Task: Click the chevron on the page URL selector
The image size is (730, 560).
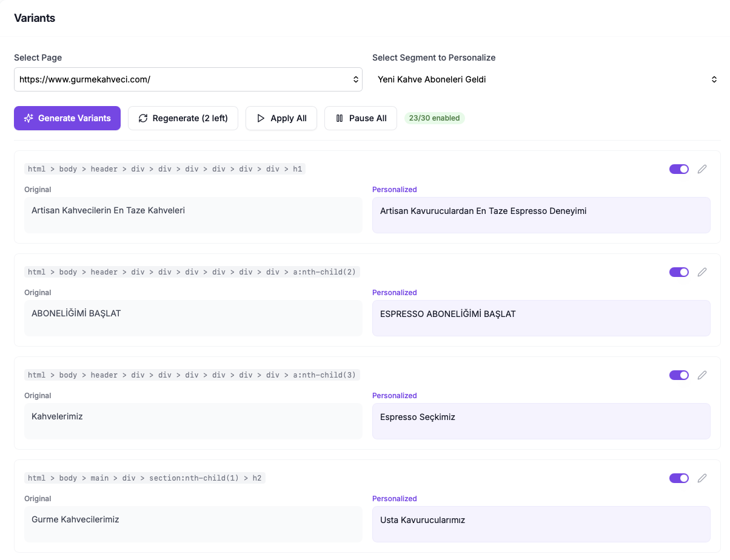Action: (355, 79)
